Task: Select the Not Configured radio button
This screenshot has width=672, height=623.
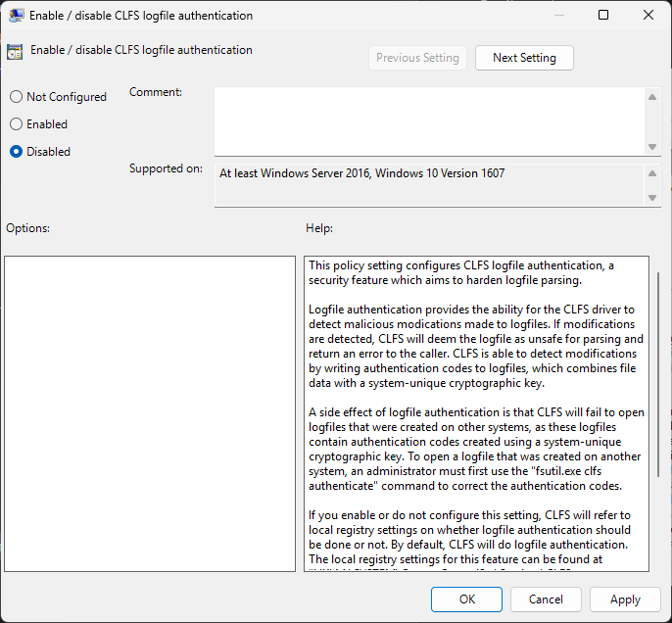Action: (x=16, y=97)
